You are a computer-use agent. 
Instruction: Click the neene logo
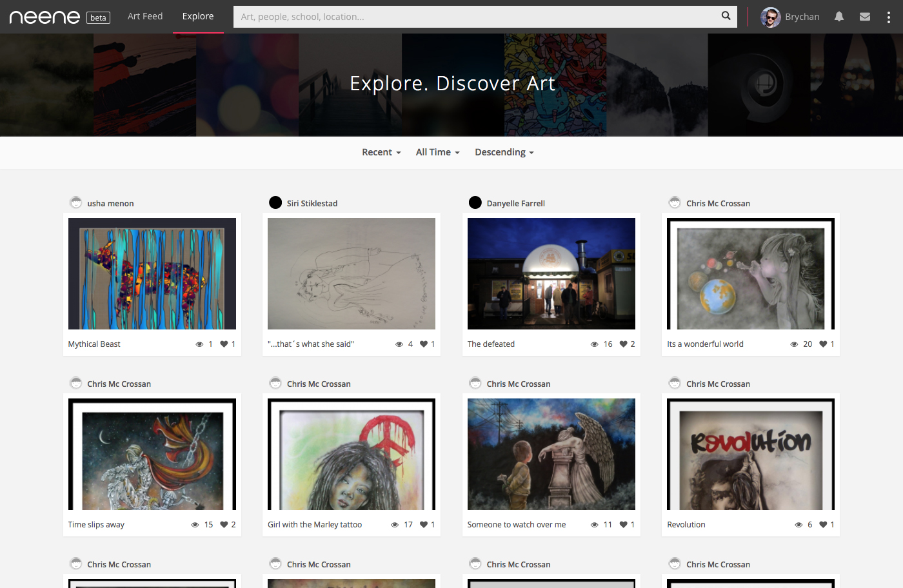click(45, 17)
